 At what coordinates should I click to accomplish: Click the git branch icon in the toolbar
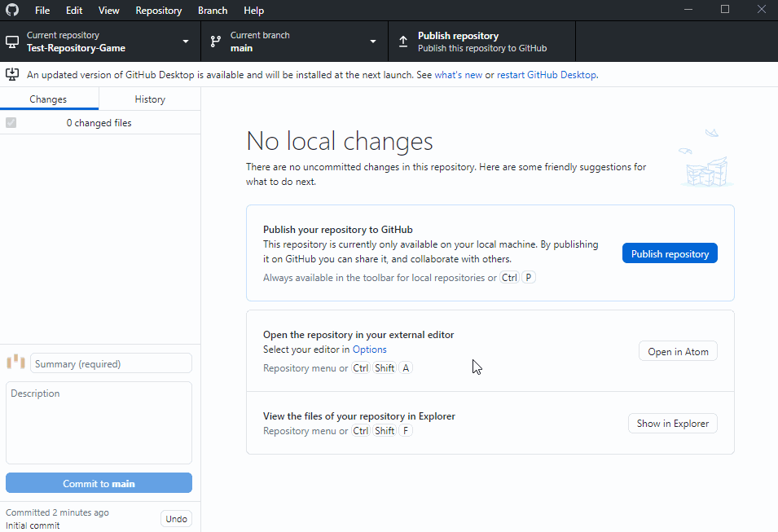pos(216,42)
